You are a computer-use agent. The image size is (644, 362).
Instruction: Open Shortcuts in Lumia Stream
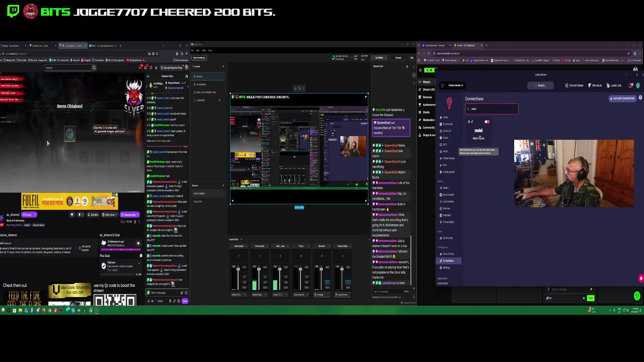pyautogui.click(x=595, y=85)
